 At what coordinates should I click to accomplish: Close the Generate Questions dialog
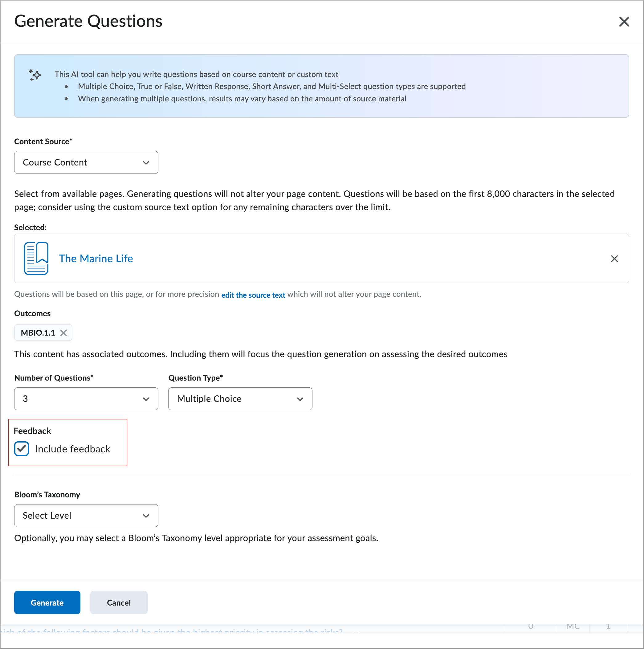tap(624, 22)
